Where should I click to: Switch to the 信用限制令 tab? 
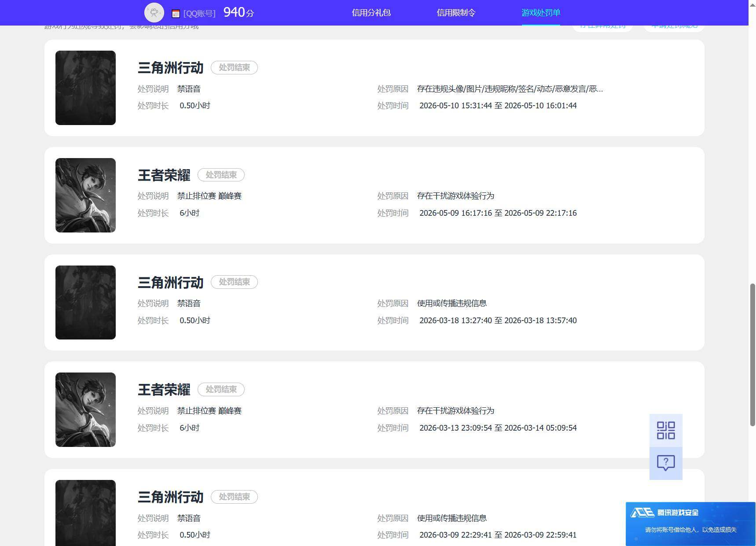[x=456, y=13]
